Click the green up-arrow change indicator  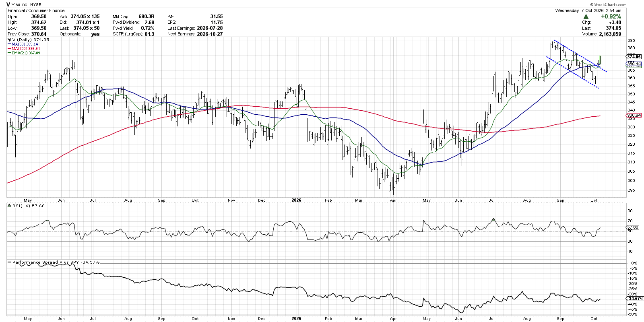[x=586, y=17]
